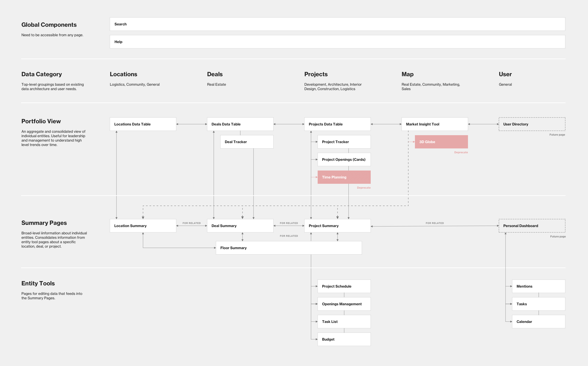Image resolution: width=588 pixels, height=366 pixels.
Task: Click the Deals column heading
Action: pyautogui.click(x=215, y=74)
